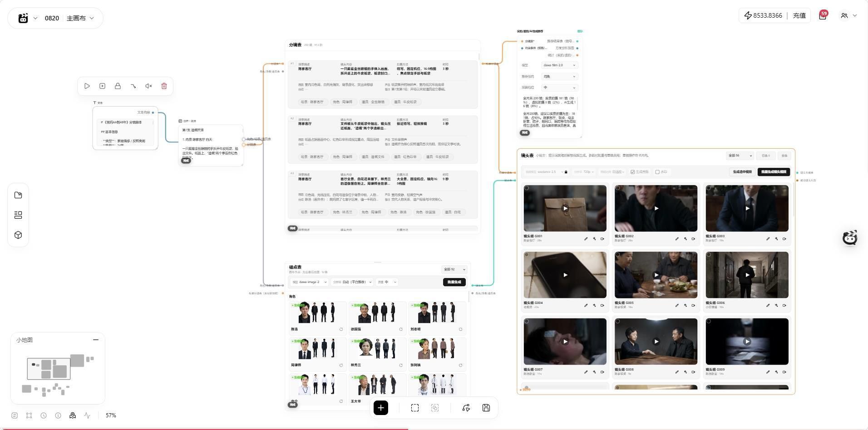Click the 批量生成 button in 锚点表
The image size is (868, 430).
[454, 282]
